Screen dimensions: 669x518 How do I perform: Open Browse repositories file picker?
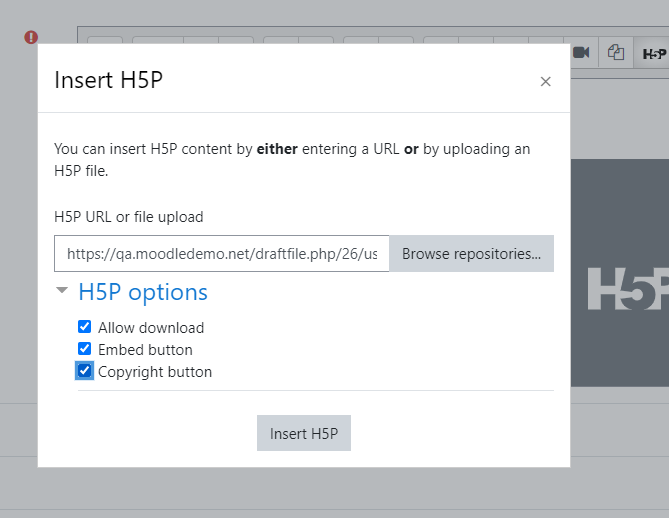pos(471,253)
